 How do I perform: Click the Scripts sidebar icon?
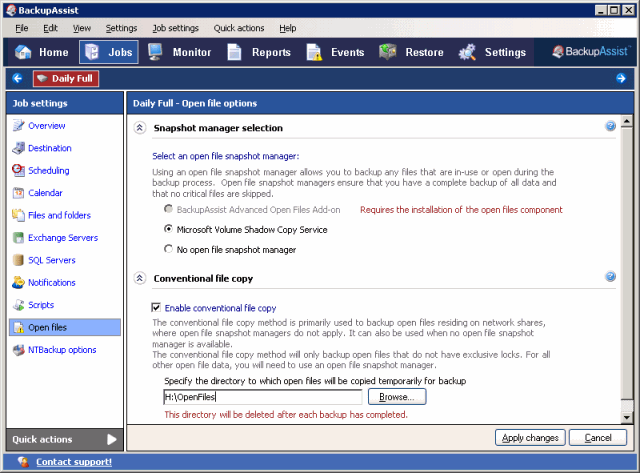point(18,305)
